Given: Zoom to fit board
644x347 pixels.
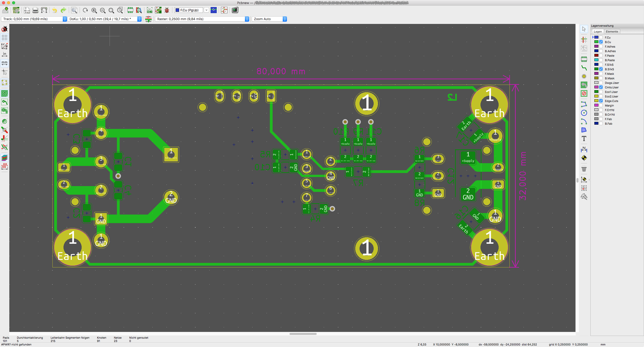Looking at the screenshot, I should [111, 10].
